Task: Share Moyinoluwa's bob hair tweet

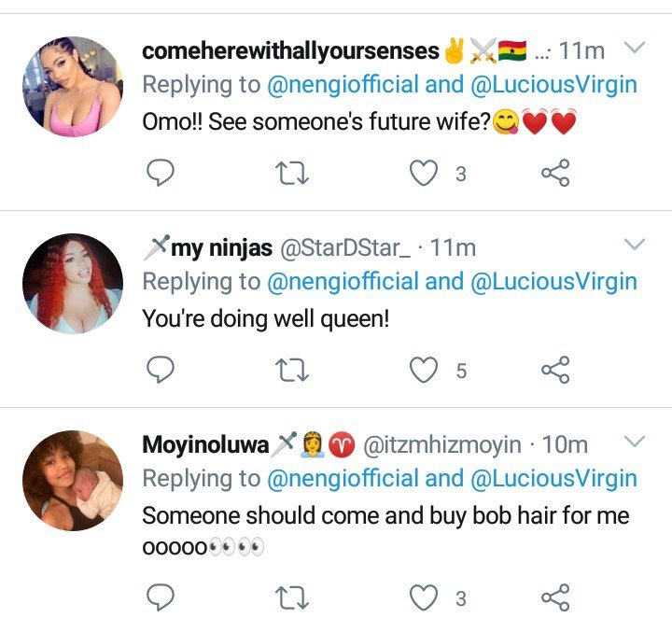Action: (555, 597)
